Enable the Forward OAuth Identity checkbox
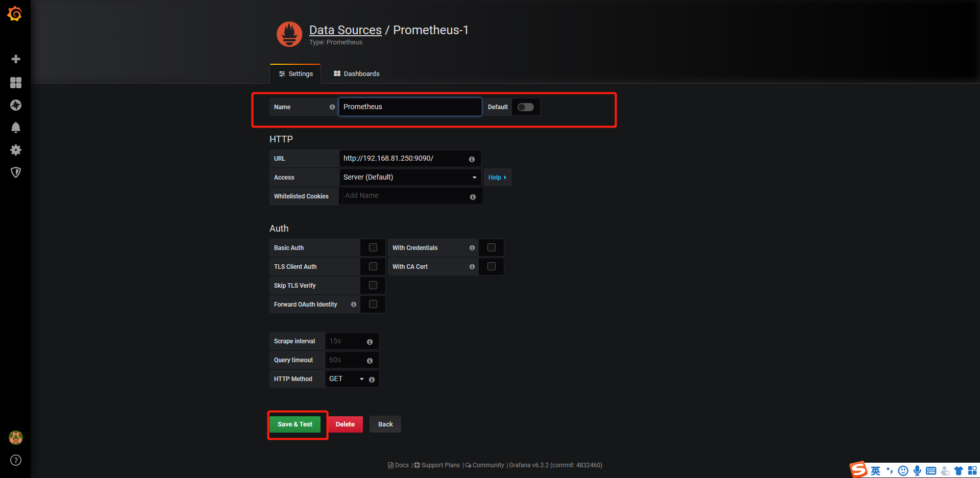The height and width of the screenshot is (478, 980). coord(373,304)
